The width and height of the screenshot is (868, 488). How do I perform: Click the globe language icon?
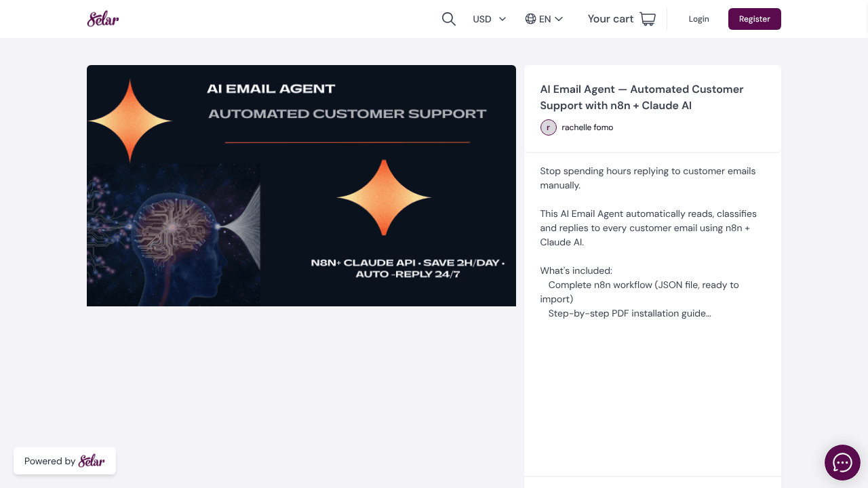point(531,19)
